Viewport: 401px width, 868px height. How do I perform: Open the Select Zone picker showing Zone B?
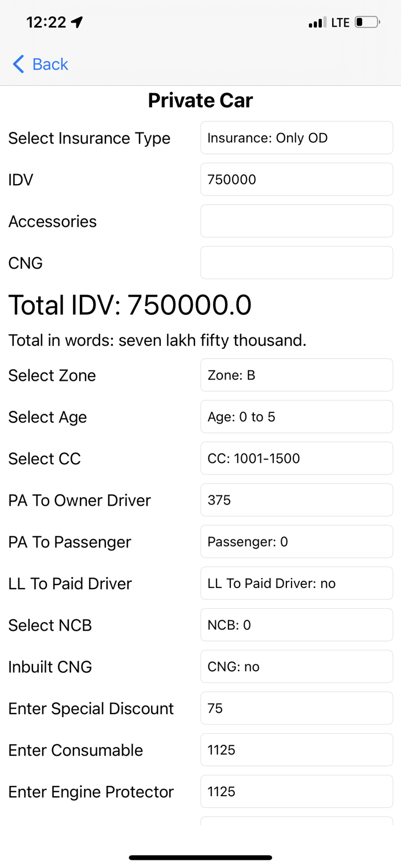coord(296,375)
